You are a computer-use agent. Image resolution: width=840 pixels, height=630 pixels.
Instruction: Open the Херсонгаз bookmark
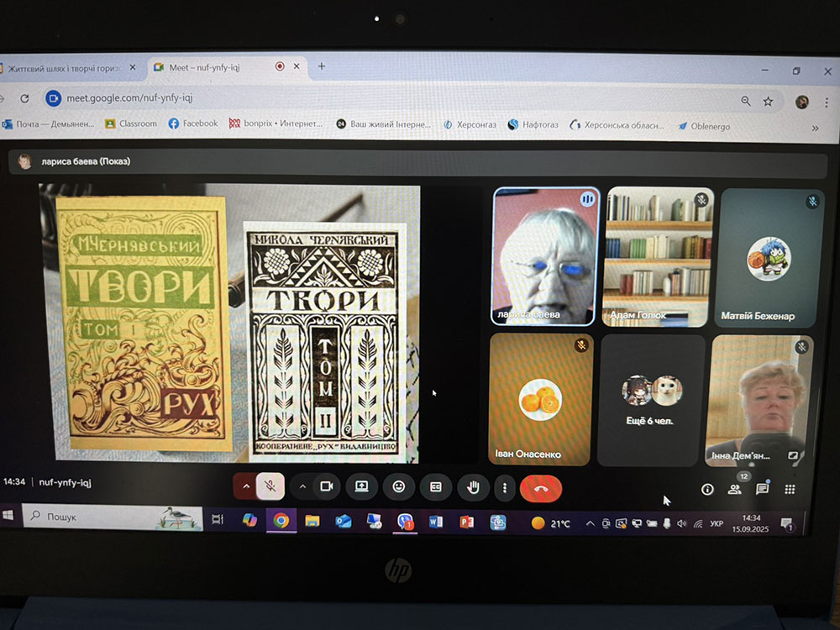point(470,125)
